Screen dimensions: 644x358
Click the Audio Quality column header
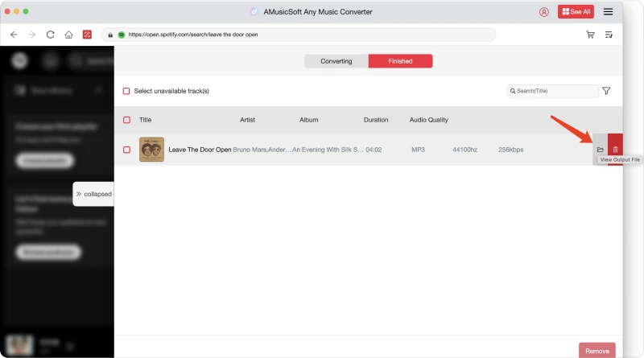click(x=429, y=120)
